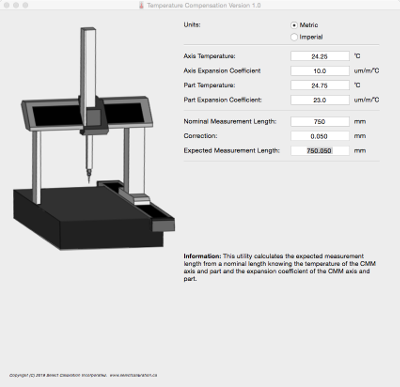Open the website link in the copyright line
Viewport: 400px width, 387px height.
[133, 375]
